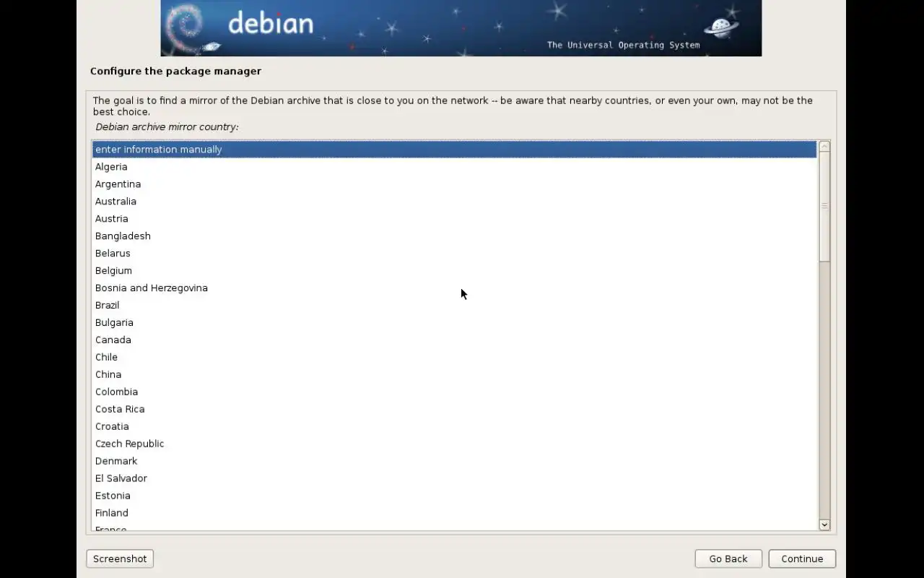Continue to the next installer step
Image resolution: width=924 pixels, height=578 pixels.
(x=802, y=558)
